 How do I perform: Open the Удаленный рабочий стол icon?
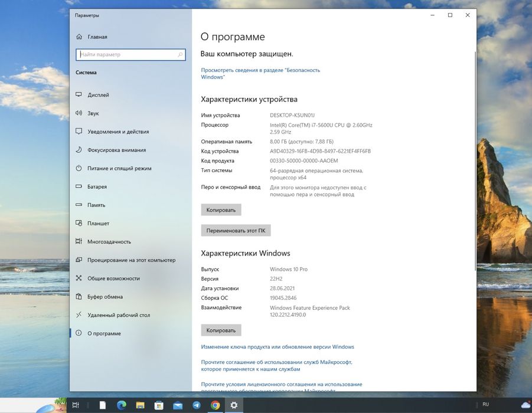coord(79,314)
